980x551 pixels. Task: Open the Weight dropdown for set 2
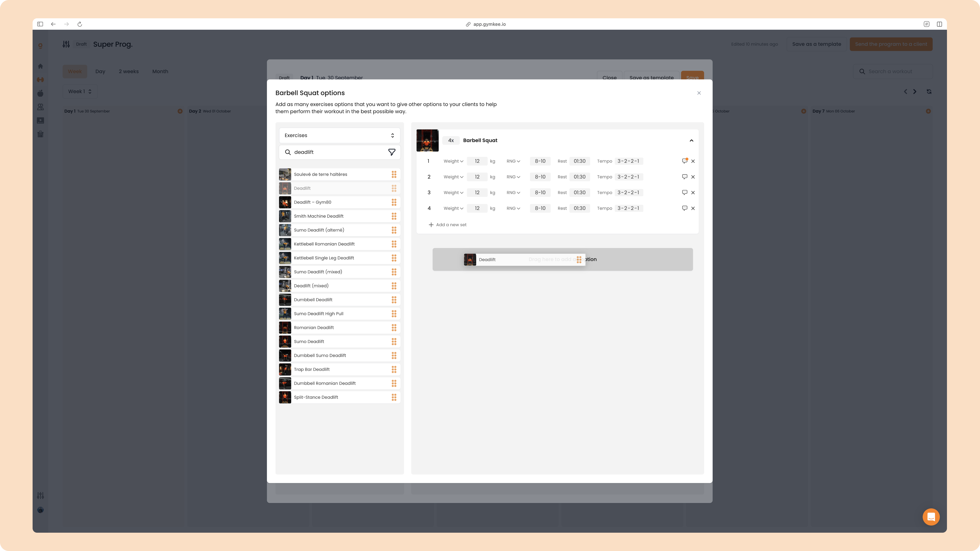tap(453, 177)
